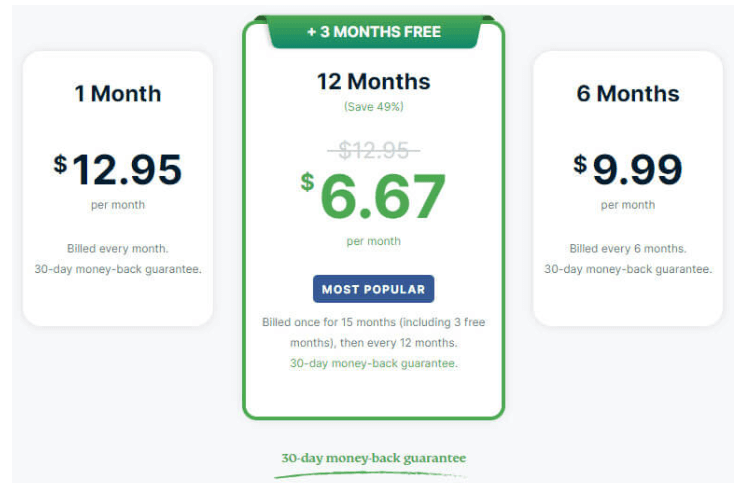This screenshot has width=737, height=483.
Task: Click 30-day guarantee text in 1 Month card
Action: coord(118,269)
